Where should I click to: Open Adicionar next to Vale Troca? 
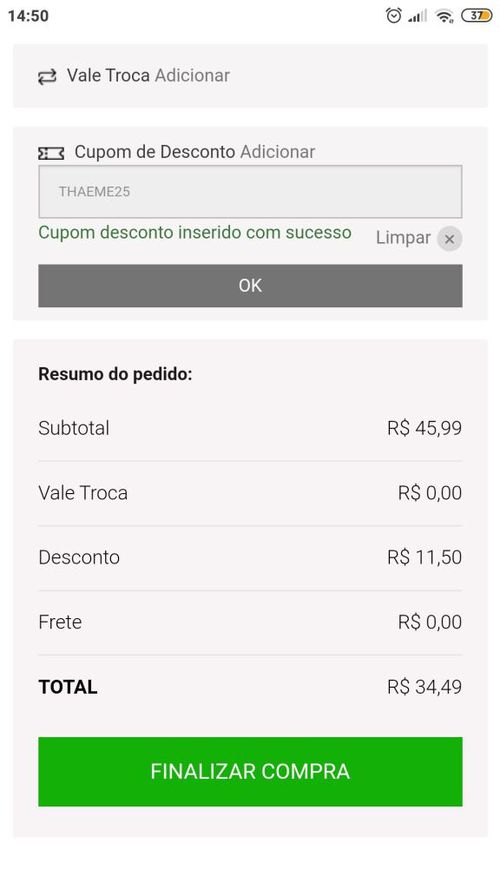(193, 75)
